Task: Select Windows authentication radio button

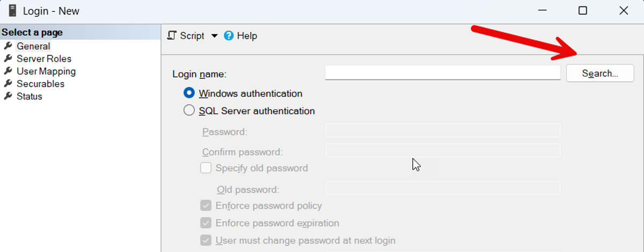Action: pos(189,93)
